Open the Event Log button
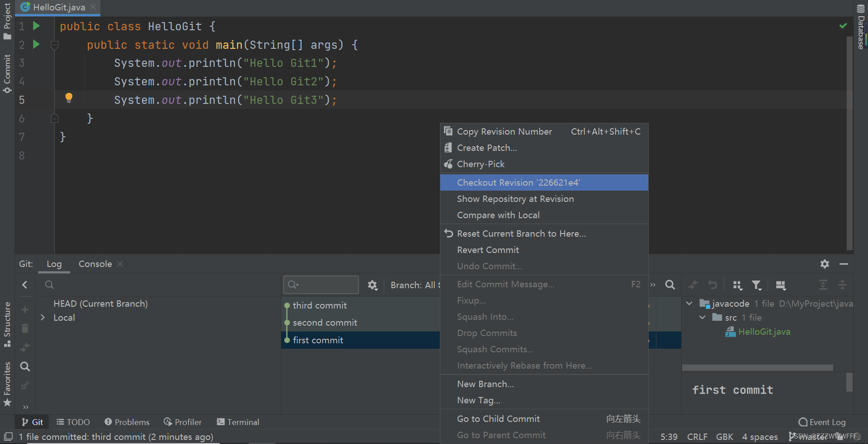The width and height of the screenshot is (868, 444). click(x=822, y=422)
